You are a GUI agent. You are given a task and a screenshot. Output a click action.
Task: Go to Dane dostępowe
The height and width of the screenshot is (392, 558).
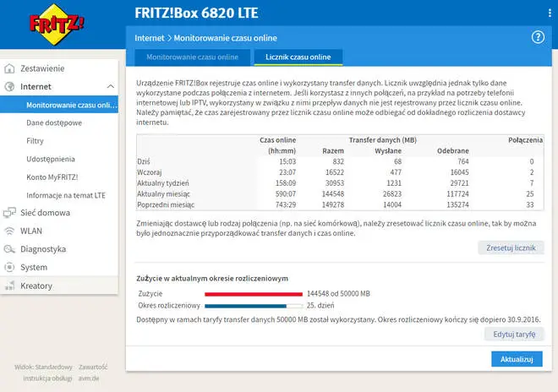pyautogui.click(x=54, y=122)
